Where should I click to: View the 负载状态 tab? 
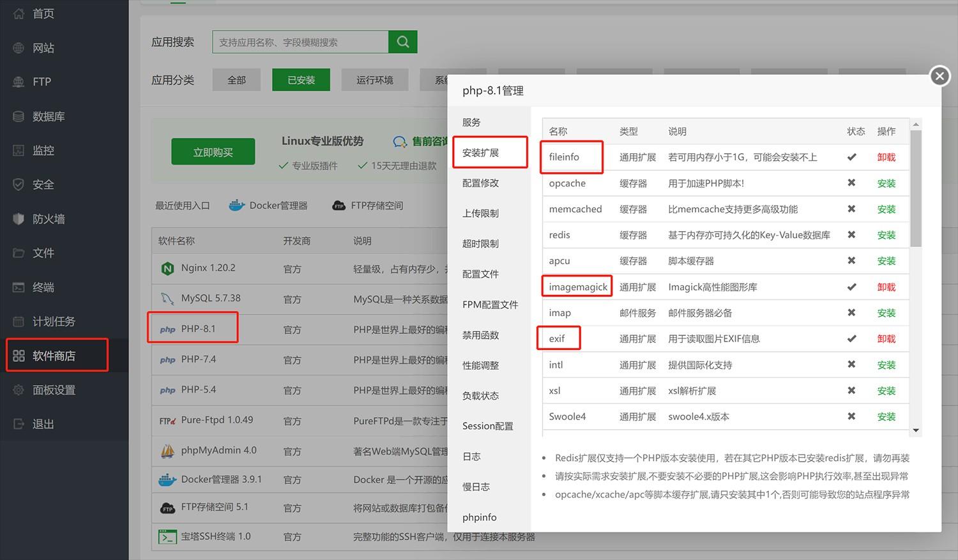coord(481,395)
